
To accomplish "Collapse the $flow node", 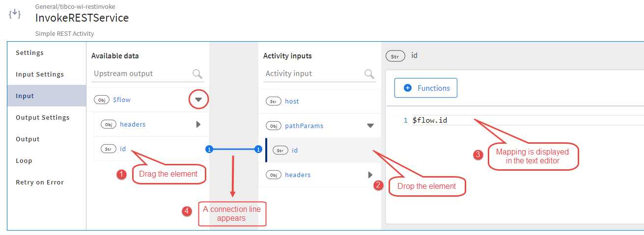I will pos(198,100).
